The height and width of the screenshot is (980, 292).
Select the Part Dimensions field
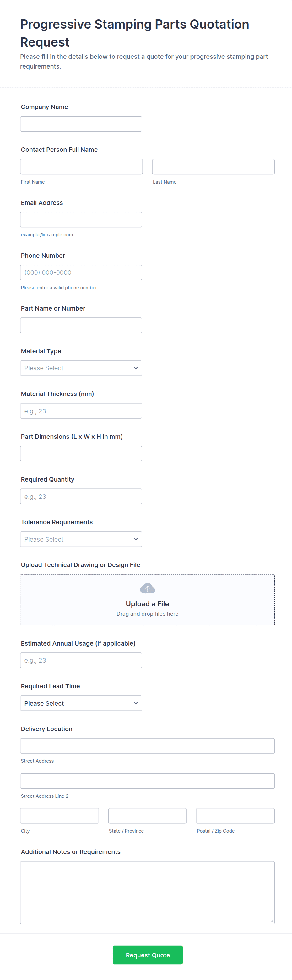tap(81, 454)
